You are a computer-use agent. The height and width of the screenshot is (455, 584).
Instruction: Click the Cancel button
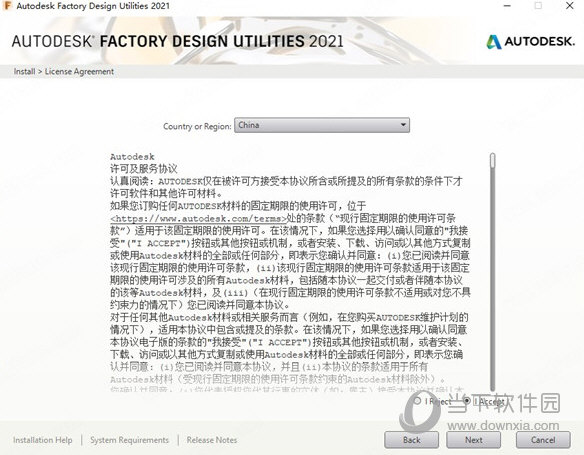pos(543,440)
